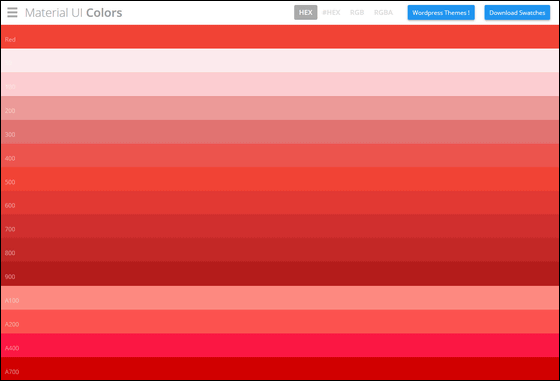560x381 pixels.
Task: Select the Red 900 swatch
Action: coord(280,274)
